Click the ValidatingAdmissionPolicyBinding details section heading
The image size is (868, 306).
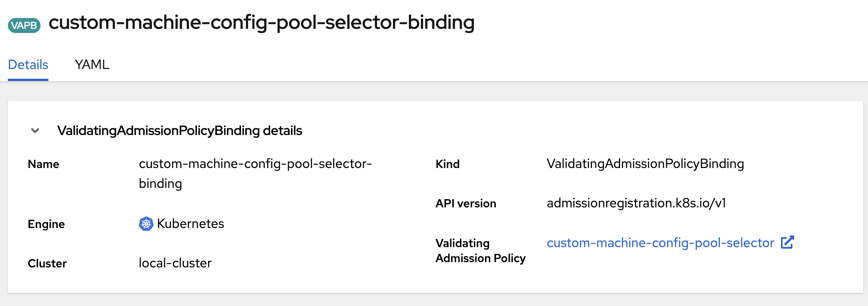click(179, 130)
